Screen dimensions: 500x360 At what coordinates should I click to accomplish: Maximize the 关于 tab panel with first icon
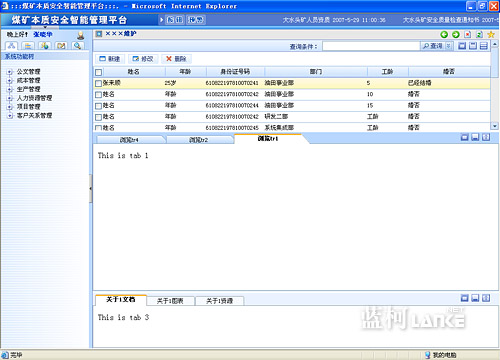click(x=464, y=298)
